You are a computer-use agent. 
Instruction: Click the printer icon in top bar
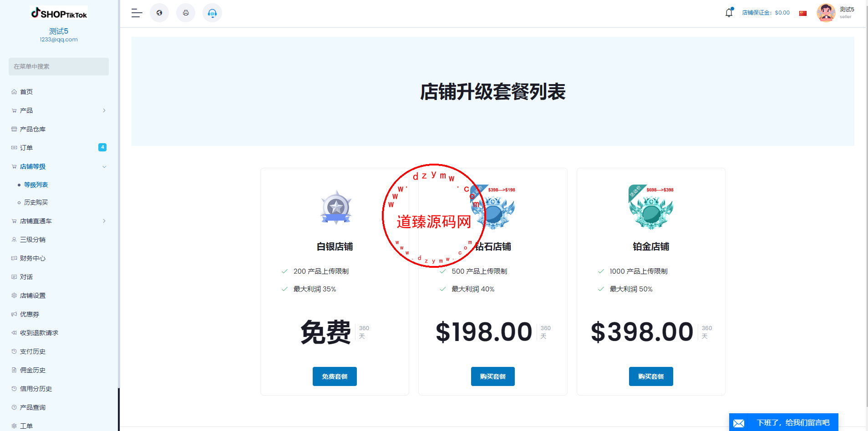(186, 13)
